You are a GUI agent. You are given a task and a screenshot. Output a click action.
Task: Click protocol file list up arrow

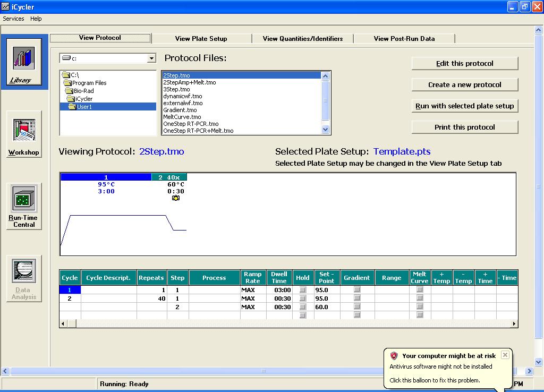[325, 76]
